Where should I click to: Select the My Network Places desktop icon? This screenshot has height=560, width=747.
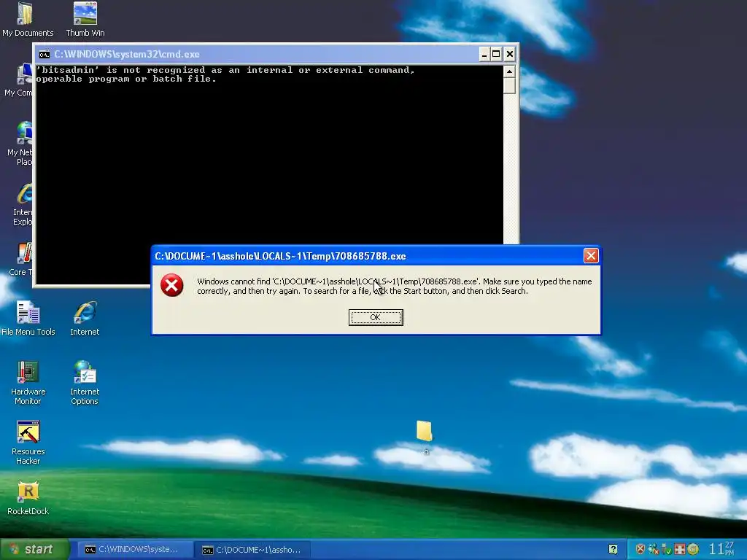tap(20, 144)
